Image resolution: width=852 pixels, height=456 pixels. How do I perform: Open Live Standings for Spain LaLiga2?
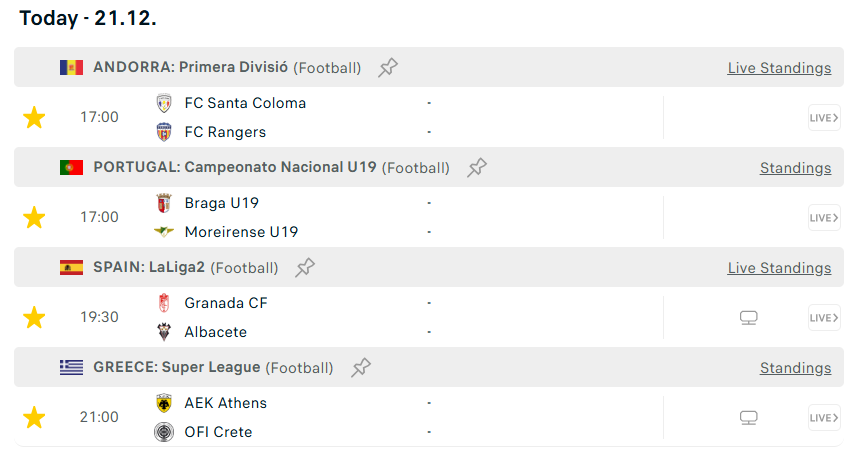tap(779, 268)
